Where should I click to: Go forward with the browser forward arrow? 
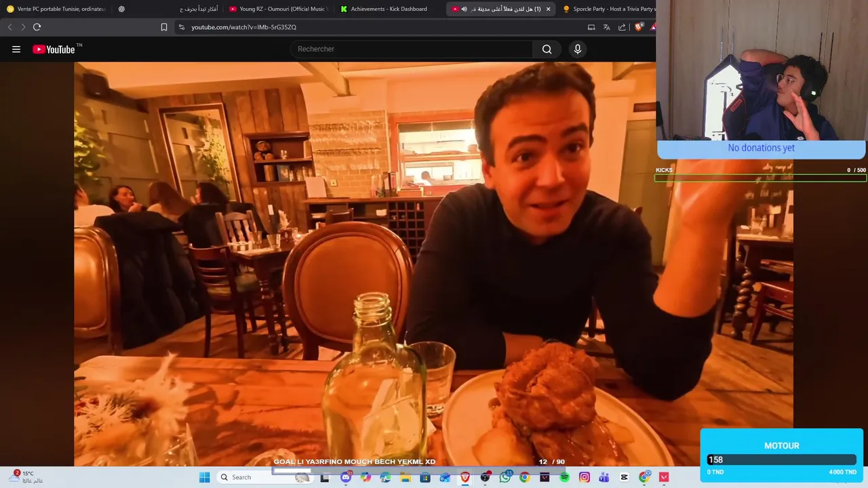coord(23,27)
